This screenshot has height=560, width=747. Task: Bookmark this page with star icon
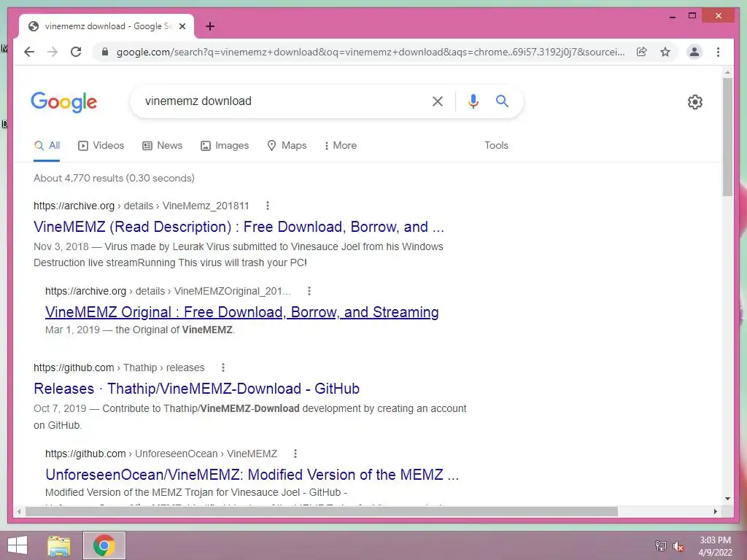click(x=665, y=52)
